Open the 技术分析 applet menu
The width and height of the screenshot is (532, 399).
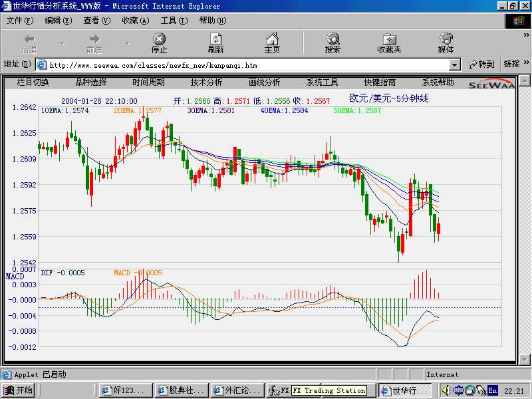[206, 82]
